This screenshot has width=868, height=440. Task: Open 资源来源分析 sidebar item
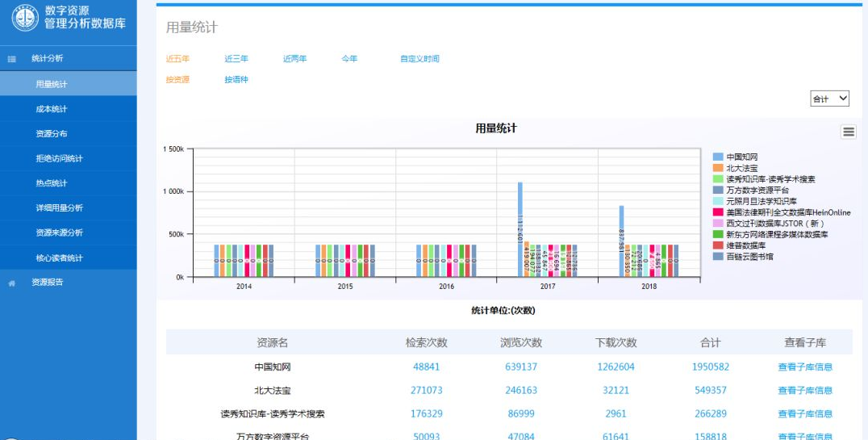coord(68,233)
